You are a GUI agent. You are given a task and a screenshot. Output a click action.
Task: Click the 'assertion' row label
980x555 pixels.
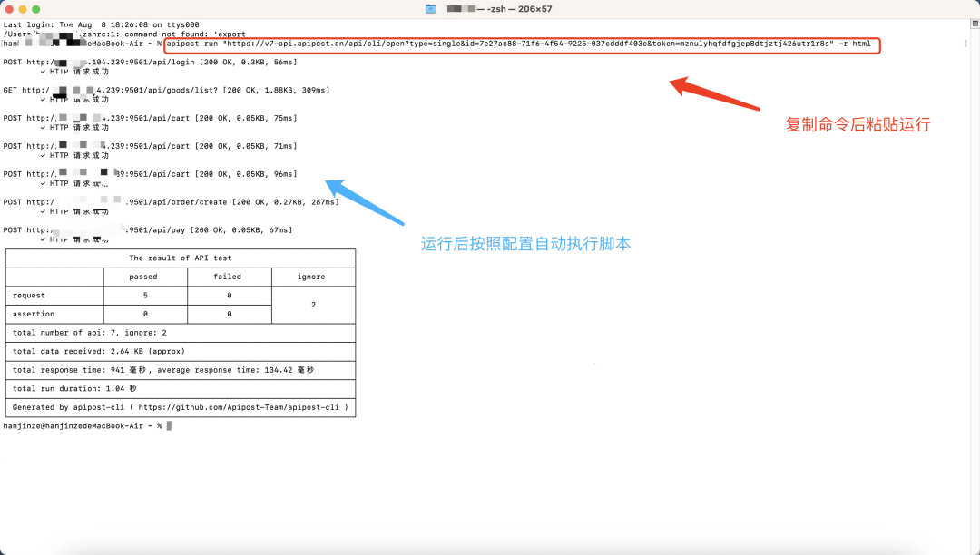pos(34,314)
